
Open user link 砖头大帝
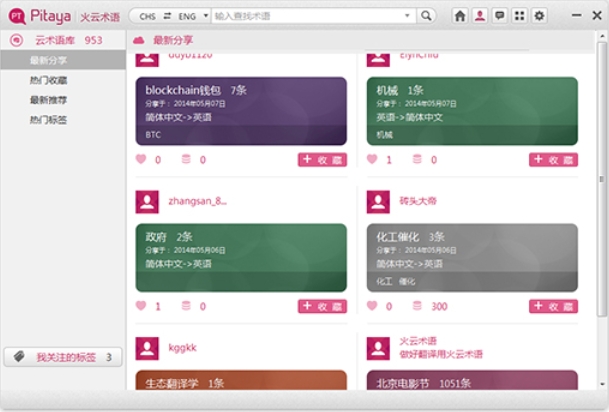418,201
